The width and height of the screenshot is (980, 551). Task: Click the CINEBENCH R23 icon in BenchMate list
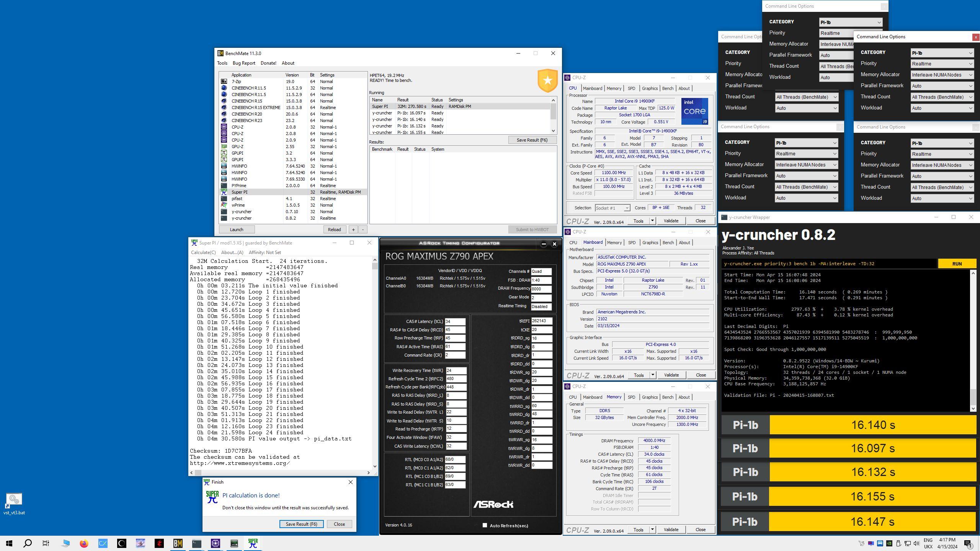[x=224, y=121]
